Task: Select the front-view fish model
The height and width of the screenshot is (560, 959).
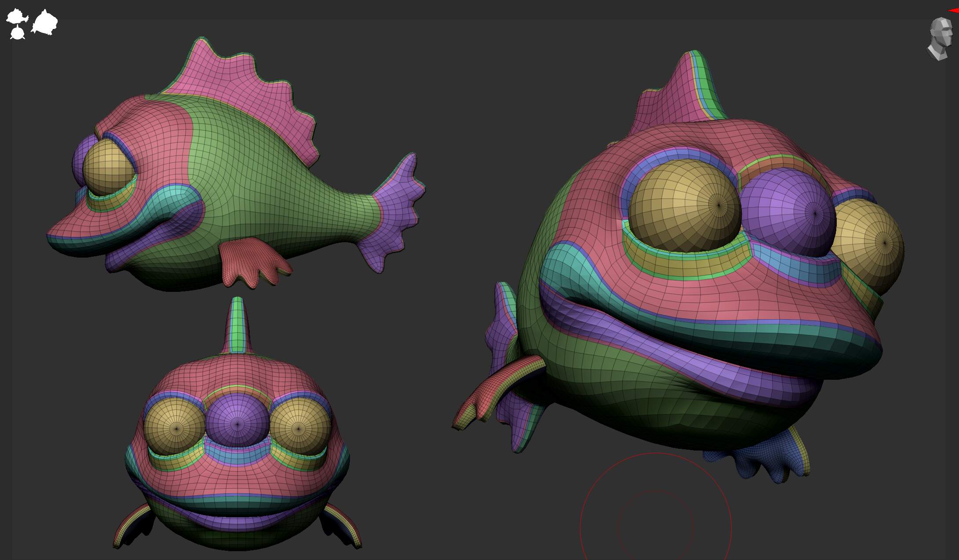Action: [237, 424]
